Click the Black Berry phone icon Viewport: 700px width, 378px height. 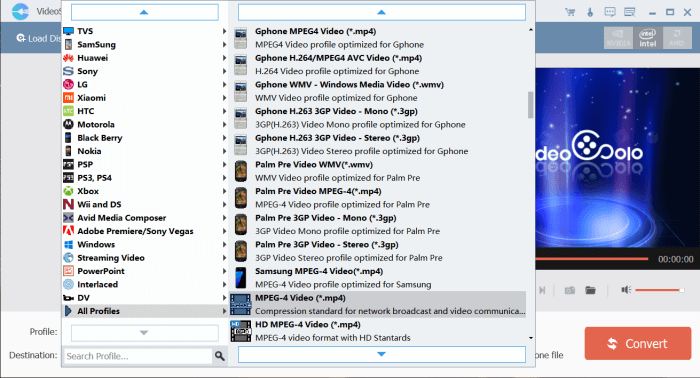coord(68,138)
